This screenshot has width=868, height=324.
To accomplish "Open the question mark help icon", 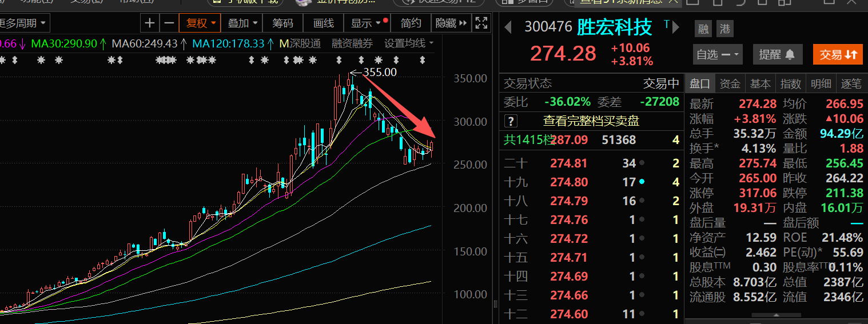I will (511, 121).
